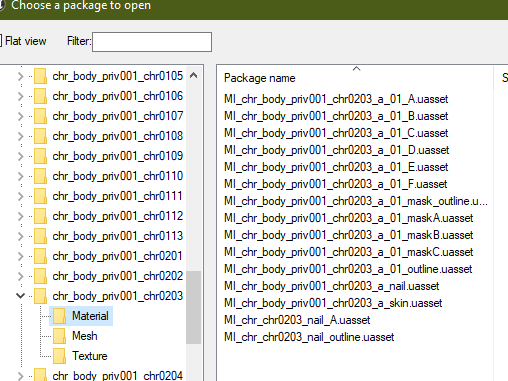Select the chr_body_priv001_chr0203 folder icon

(x=40, y=296)
